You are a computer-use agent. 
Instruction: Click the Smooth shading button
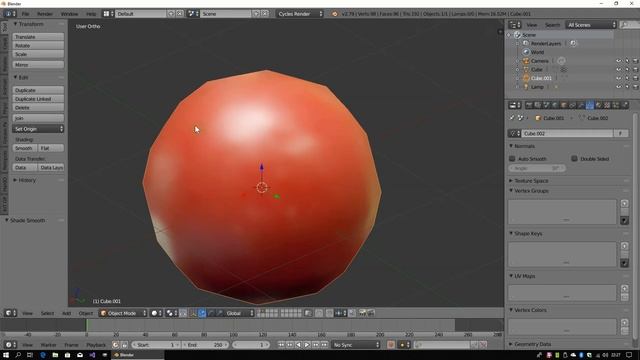pyautogui.click(x=25, y=148)
